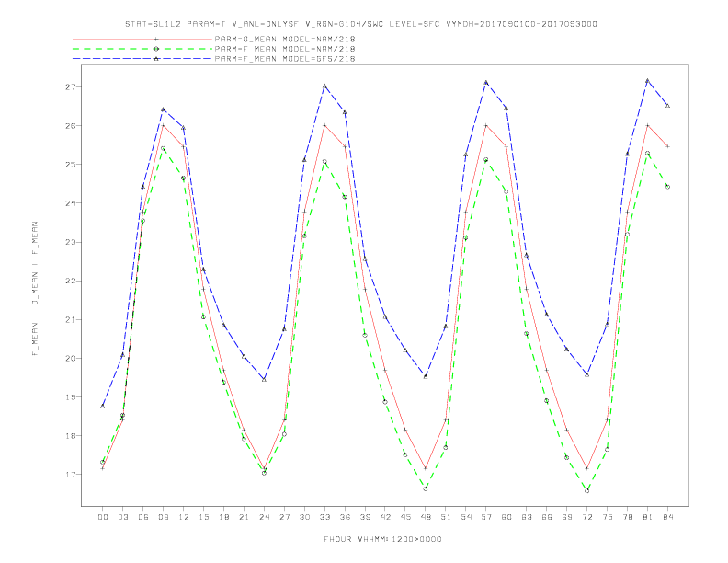The height and width of the screenshot is (563, 728).
Task: Click y-axis tick value 19
Action: coord(71,397)
